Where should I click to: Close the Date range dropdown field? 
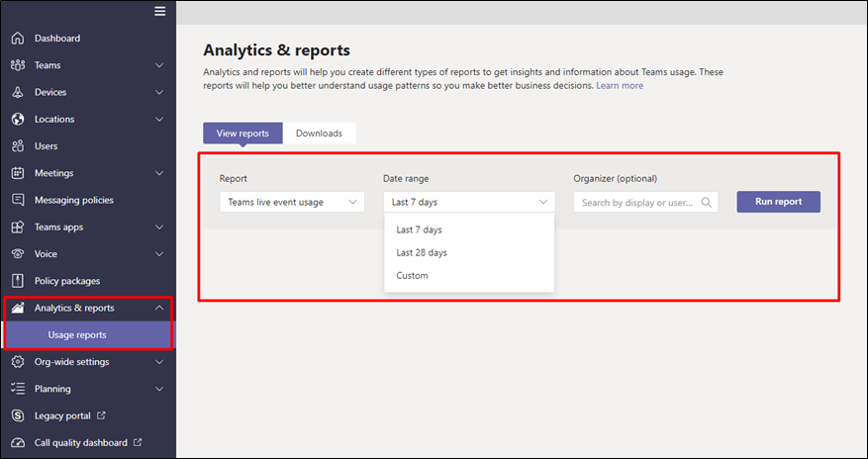(469, 202)
